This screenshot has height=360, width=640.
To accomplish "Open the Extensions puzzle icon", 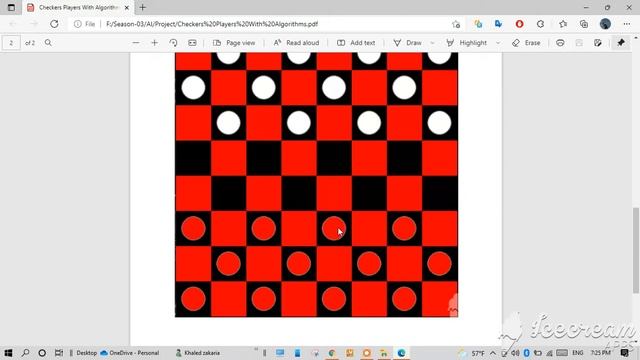I will click(540, 24).
